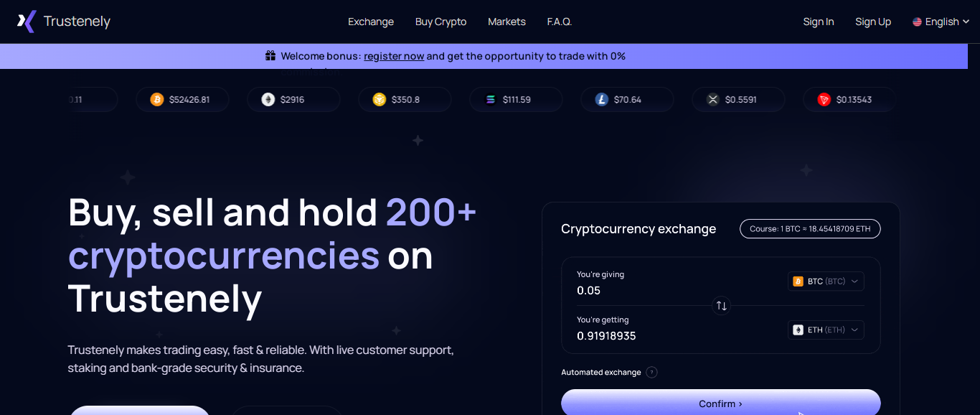Expand the English language selector
Image resolution: width=980 pixels, height=415 pixels.
pos(941,22)
